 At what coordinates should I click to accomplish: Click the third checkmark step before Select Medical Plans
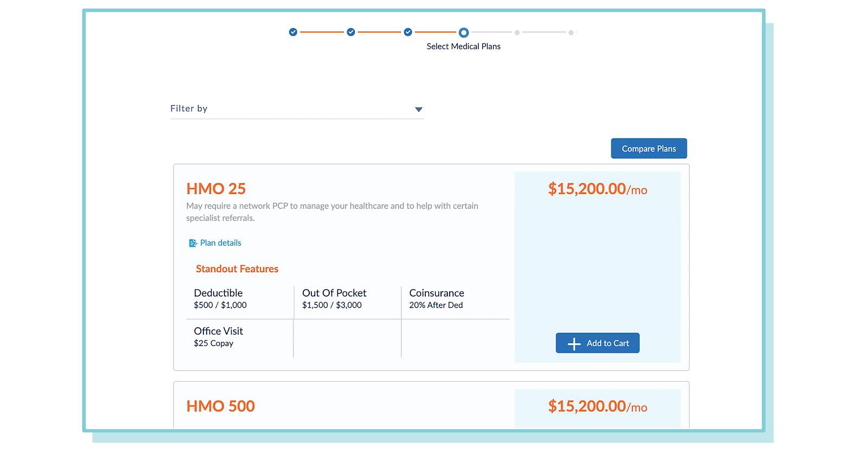407,32
